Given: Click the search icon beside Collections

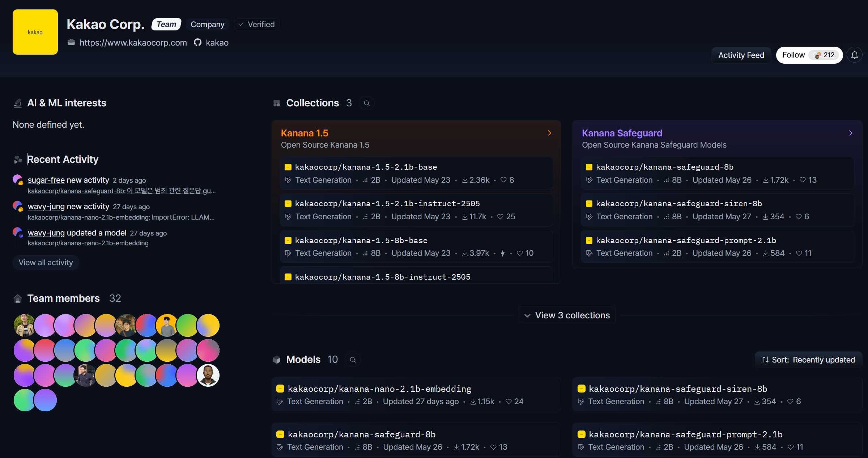Looking at the screenshot, I should point(367,103).
